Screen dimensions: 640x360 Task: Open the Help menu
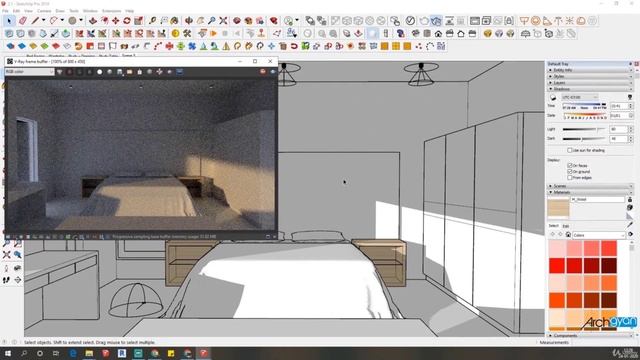click(129, 11)
